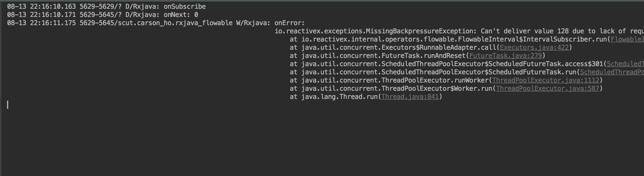Image resolution: width=644 pixels, height=176 pixels.
Task: Open the Executors.java:422 source link
Action: pyautogui.click(x=534, y=48)
